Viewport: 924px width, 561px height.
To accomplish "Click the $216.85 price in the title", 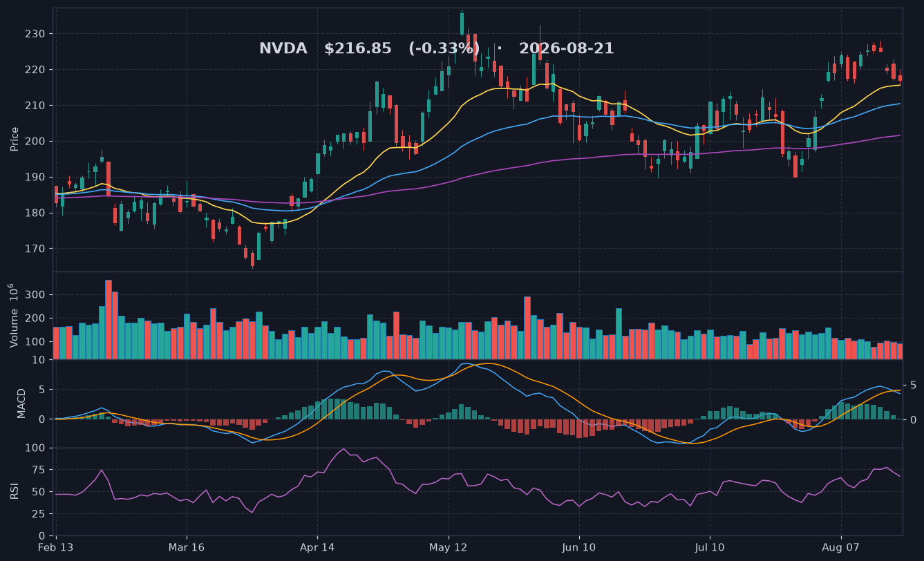I will click(x=357, y=49).
